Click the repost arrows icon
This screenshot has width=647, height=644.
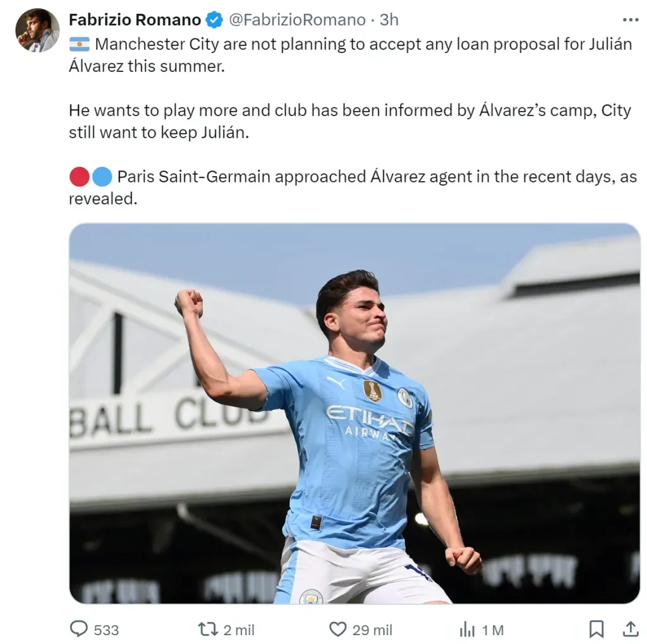click(207, 629)
